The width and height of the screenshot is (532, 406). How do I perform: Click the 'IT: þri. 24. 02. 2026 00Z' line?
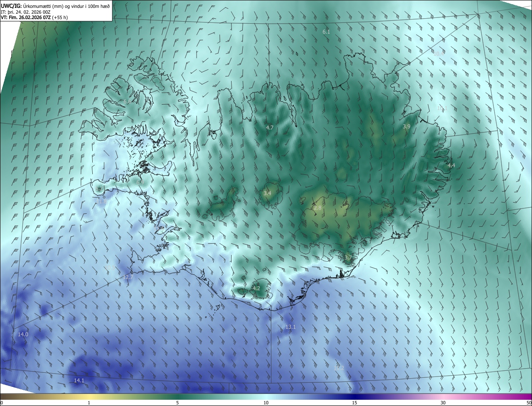[26, 12]
